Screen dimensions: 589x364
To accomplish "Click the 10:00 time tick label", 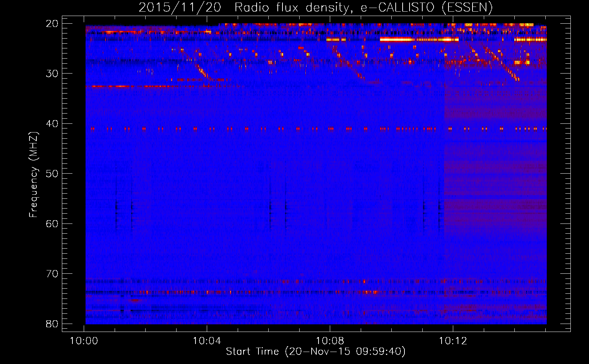I will 84,341.
